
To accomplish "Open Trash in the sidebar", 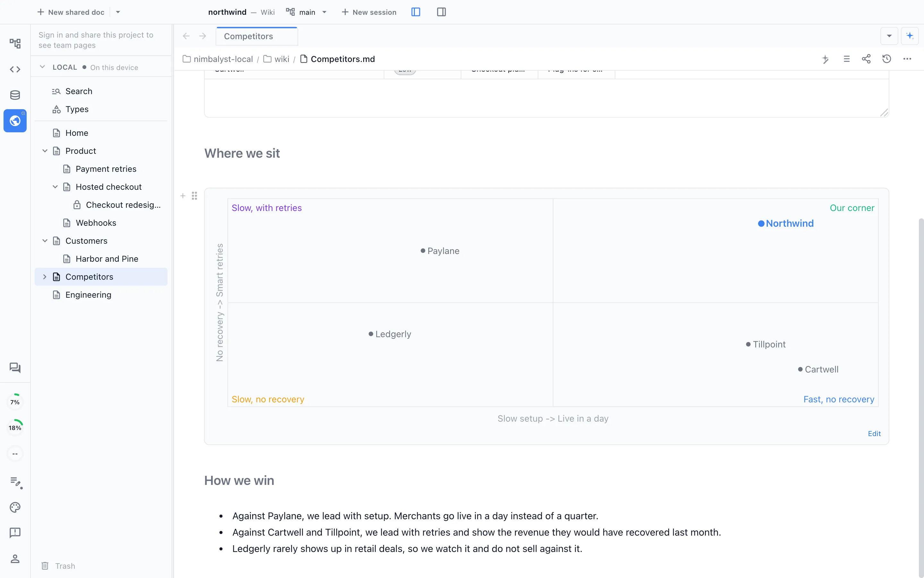I will pos(58,566).
